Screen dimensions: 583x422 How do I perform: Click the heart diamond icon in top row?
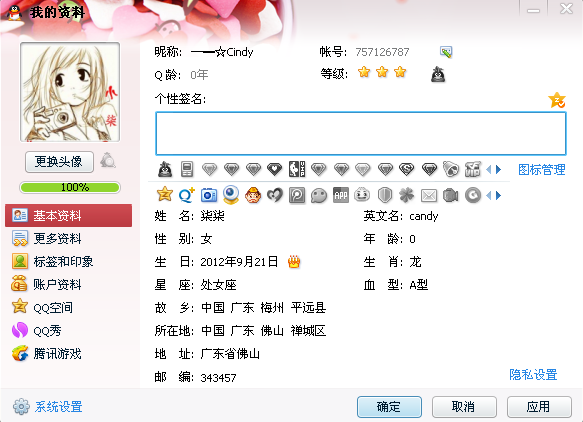point(274,170)
